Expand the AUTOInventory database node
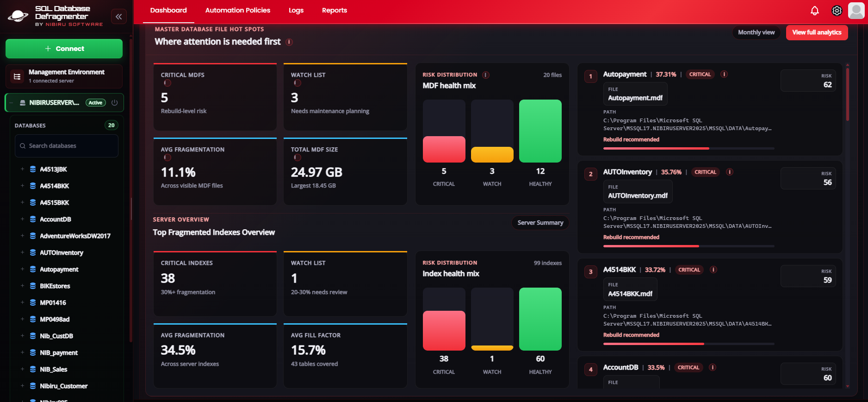This screenshot has height=402, width=868. [22, 252]
